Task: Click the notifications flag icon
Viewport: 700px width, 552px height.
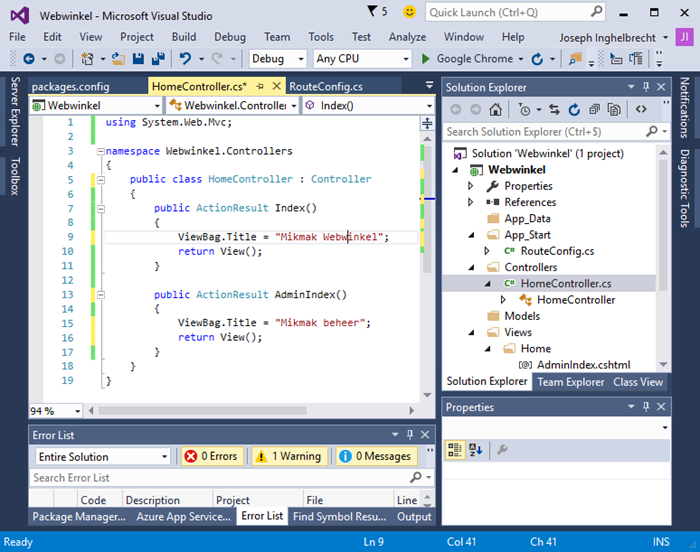Action: pos(372,11)
